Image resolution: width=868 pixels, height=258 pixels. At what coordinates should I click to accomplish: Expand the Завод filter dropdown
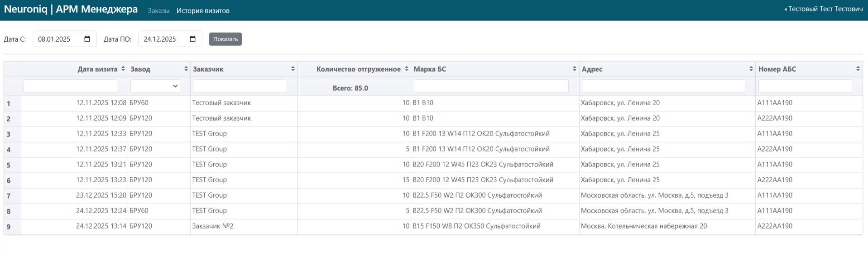(x=155, y=86)
